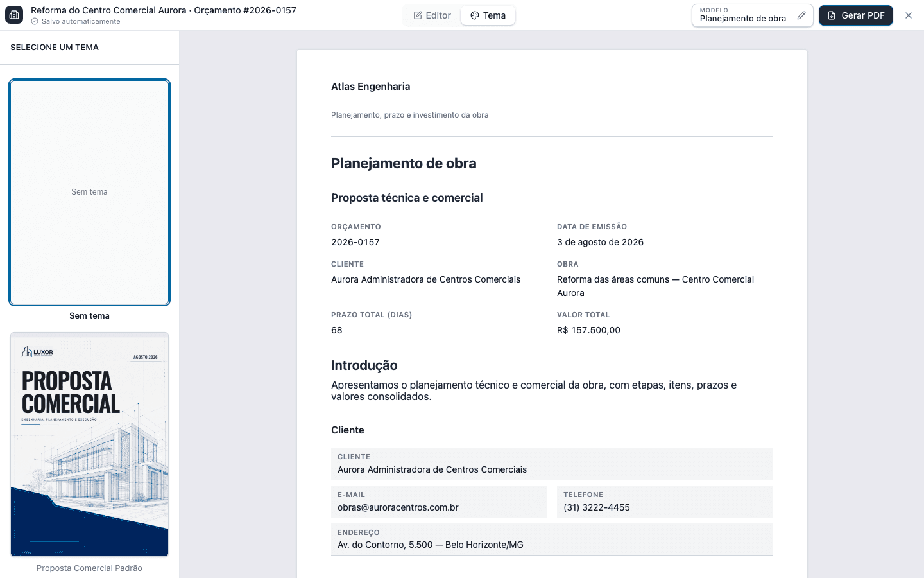Generate the PDF with Gerar PDF button

point(856,15)
